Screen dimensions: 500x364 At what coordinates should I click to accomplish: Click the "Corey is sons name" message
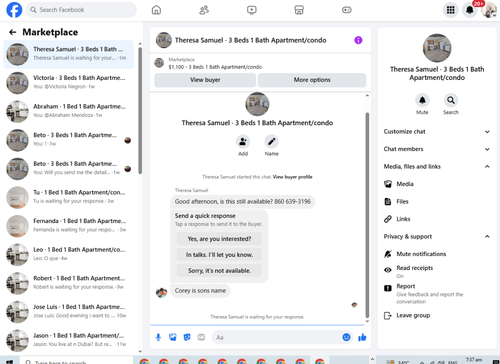coord(200,291)
